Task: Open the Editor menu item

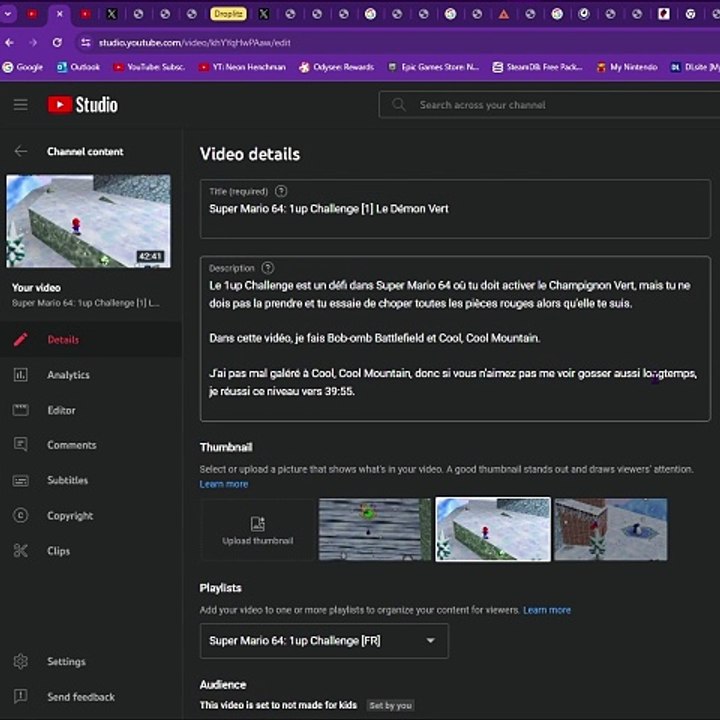Action: tap(91, 410)
